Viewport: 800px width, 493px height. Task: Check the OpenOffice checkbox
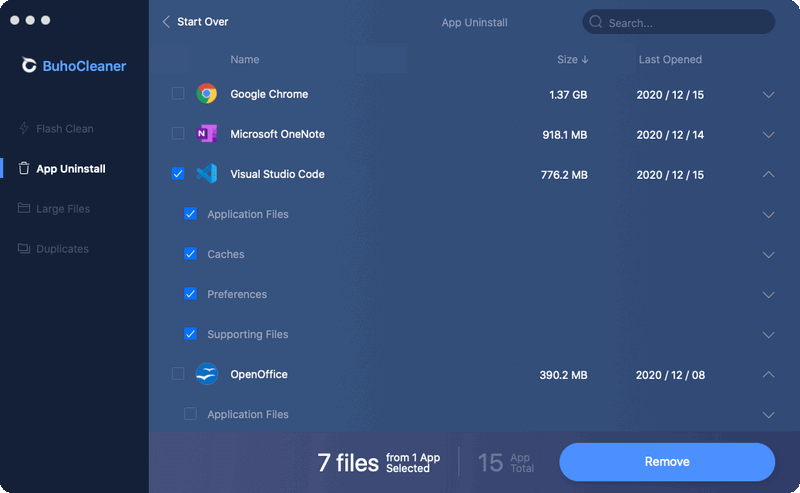pos(178,374)
